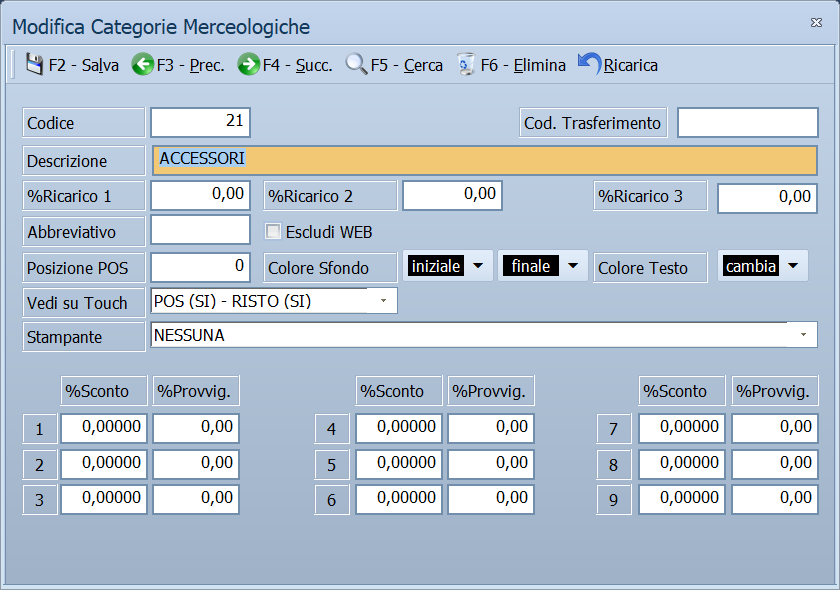Click the %Provvig. field in row 1
Viewport: 840px width, 590px height.
tap(196, 428)
